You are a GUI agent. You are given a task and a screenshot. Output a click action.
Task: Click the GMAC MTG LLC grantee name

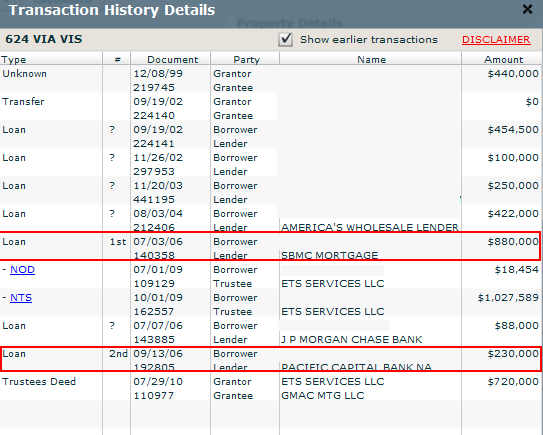pos(322,396)
